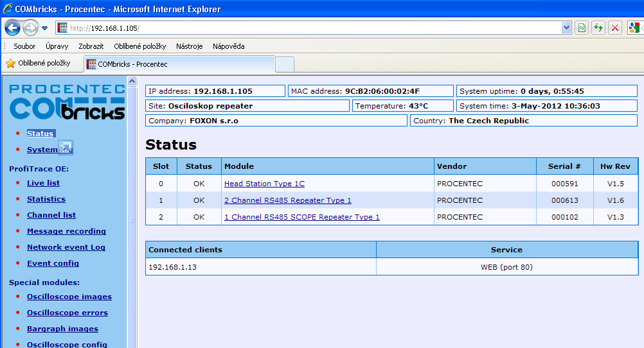The width and height of the screenshot is (644, 348).
Task: Open 1 Channel RS485 SCOPE Repeater link
Action: coord(302,216)
